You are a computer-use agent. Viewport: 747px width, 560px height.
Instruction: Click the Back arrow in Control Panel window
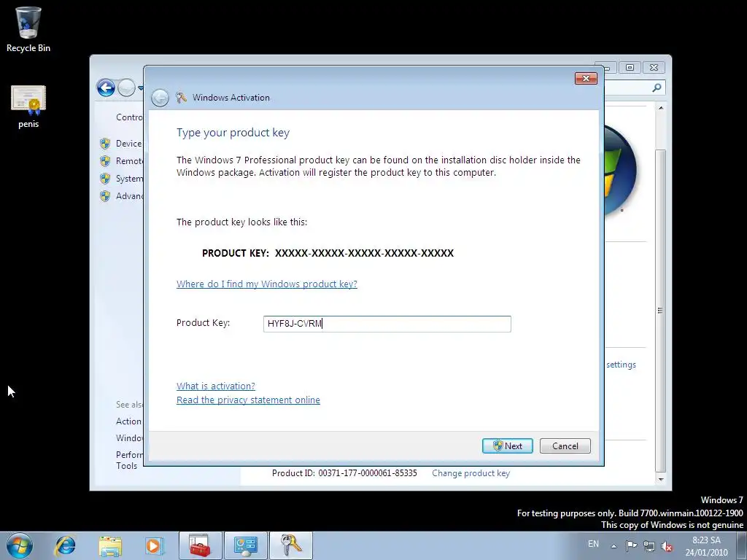(106, 87)
